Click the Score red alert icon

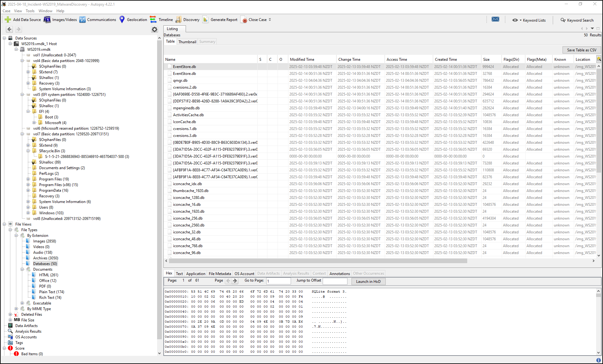point(11,348)
